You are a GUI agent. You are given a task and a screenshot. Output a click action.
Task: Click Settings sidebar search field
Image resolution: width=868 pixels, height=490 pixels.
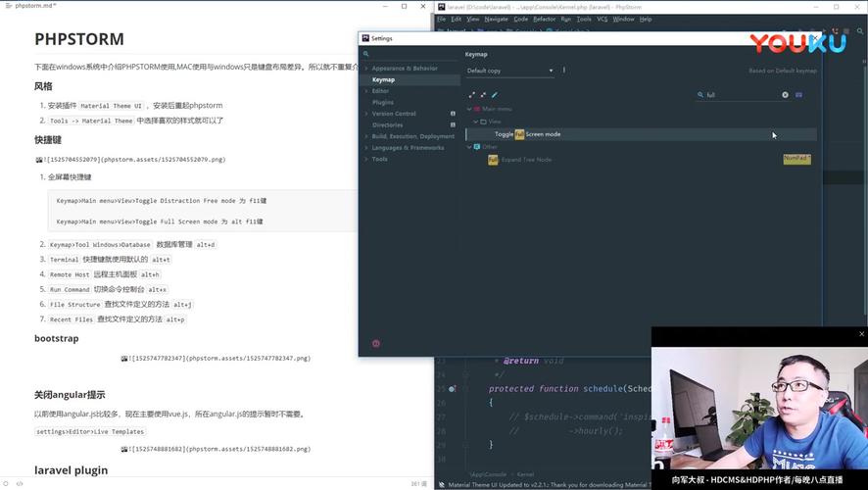(x=410, y=54)
